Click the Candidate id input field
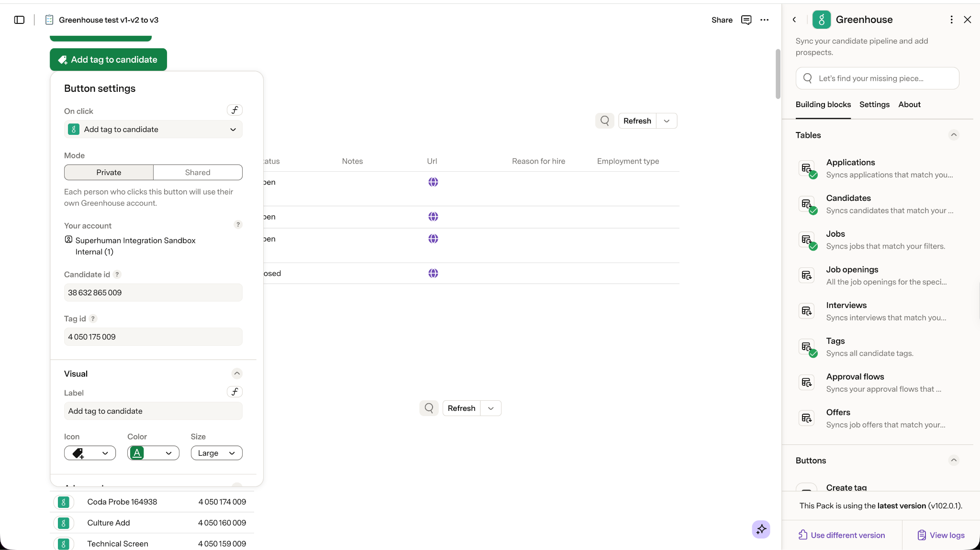Screen dimensions: 980x550 (x=153, y=293)
